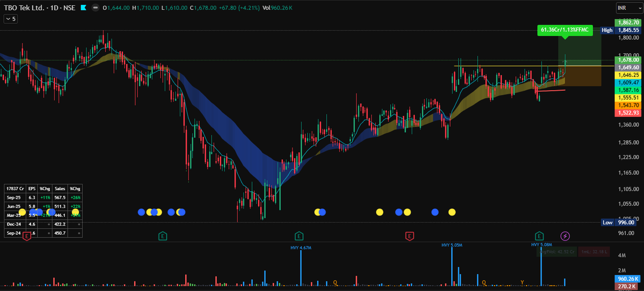Screen dimensions: 644x291
Task: Select the short red horizontal line drawing
Action: [550, 90]
